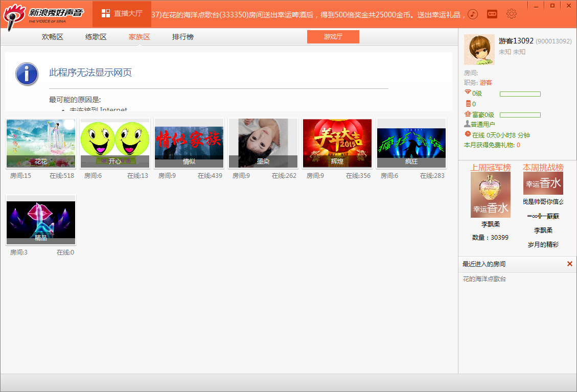Viewport: 577px width, 392px height.
Task: Click 房间:15 under 花花
Action: 20,176
